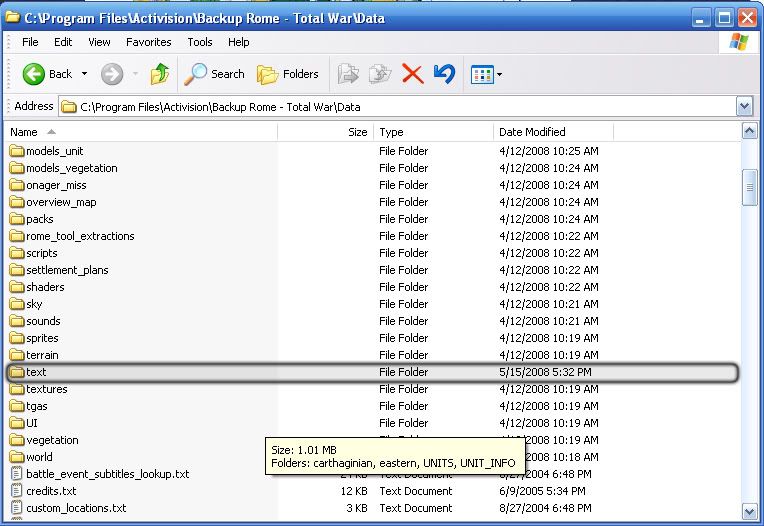
Task: Sort by the Type column header
Action: [x=434, y=132]
